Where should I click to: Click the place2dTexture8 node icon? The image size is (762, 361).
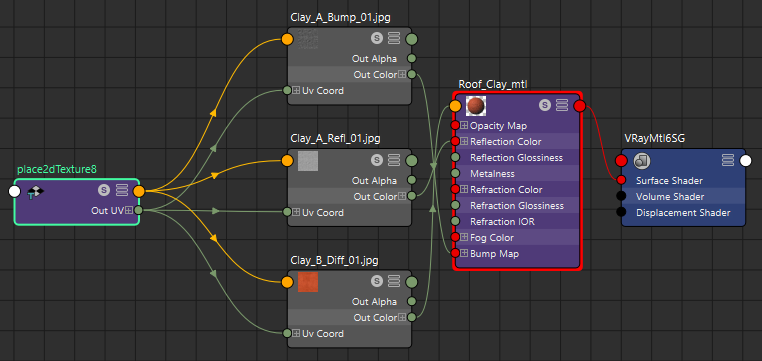click(35, 192)
